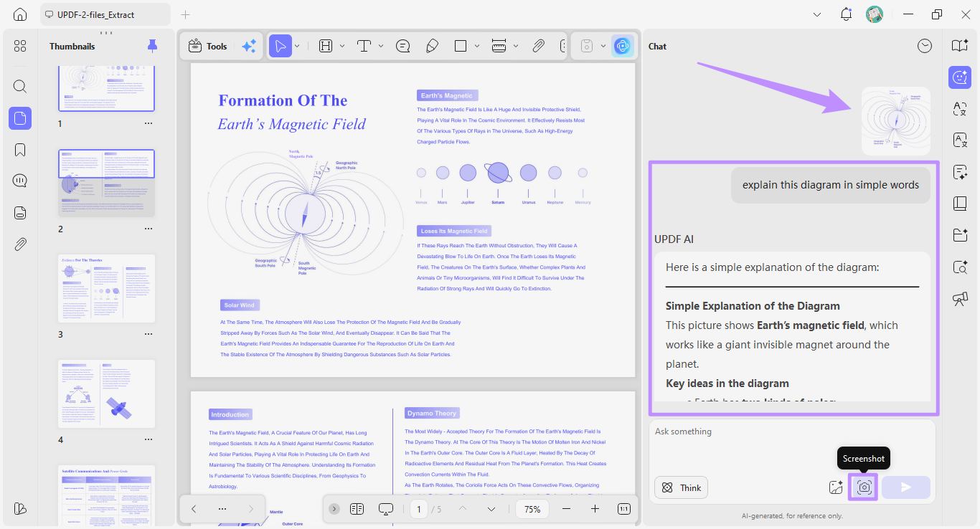The height and width of the screenshot is (529, 980).
Task: Toggle the Think mode button
Action: 681,487
